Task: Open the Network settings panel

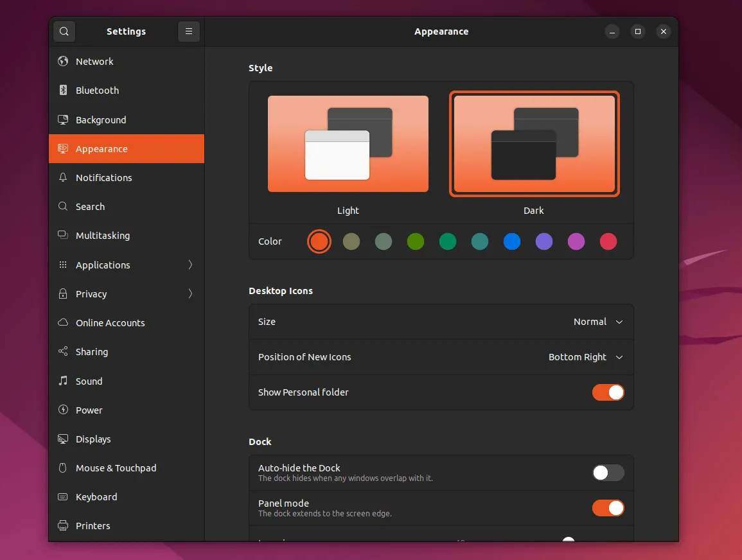Action: [94, 61]
